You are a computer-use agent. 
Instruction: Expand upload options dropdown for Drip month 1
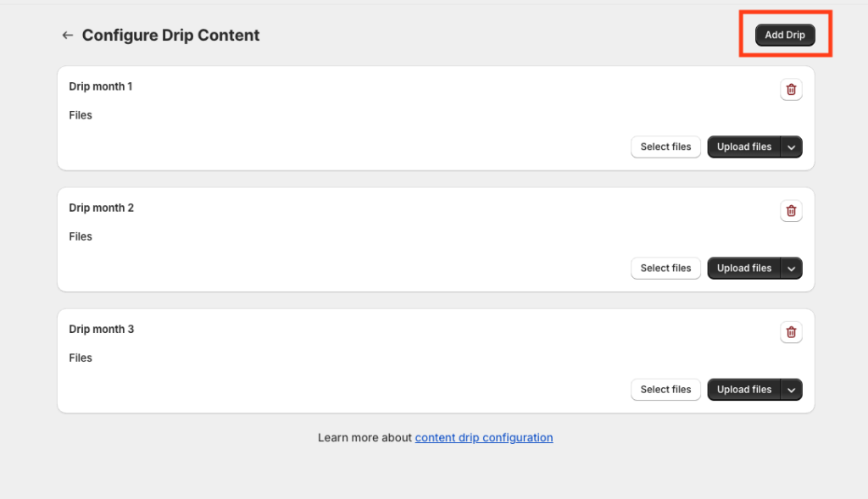[x=792, y=147]
